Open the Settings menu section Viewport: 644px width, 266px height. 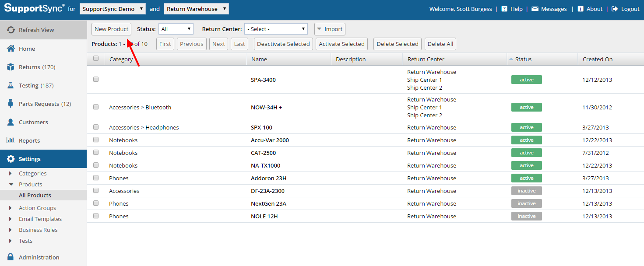[x=30, y=159]
